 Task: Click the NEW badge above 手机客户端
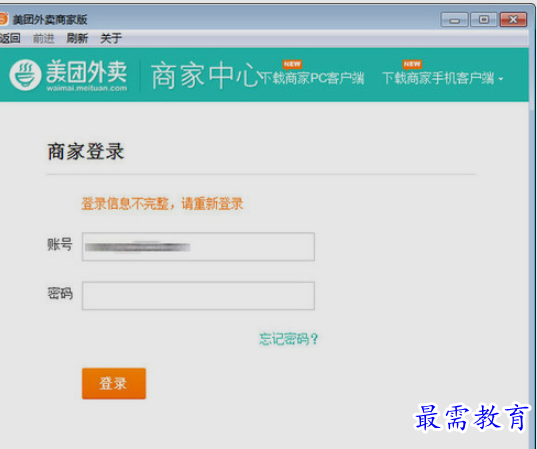[412, 64]
